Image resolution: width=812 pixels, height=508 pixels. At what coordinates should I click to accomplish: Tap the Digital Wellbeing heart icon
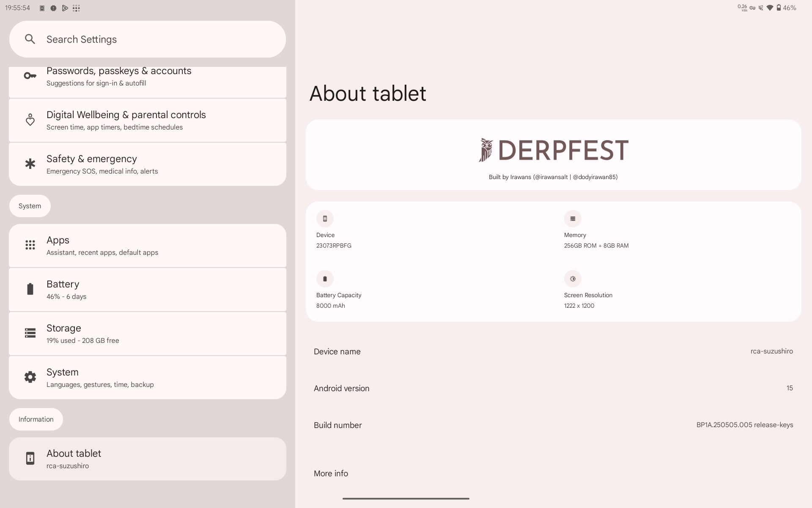30,120
